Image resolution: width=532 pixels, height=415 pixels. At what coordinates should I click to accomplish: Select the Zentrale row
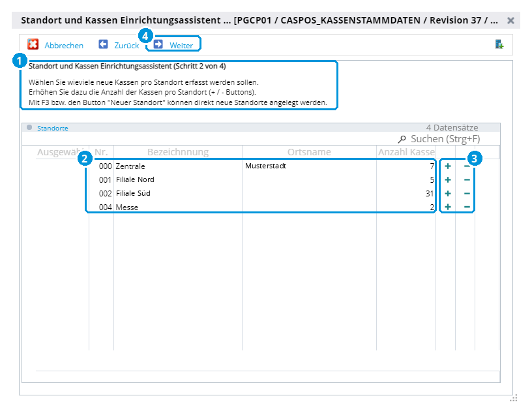261,166
